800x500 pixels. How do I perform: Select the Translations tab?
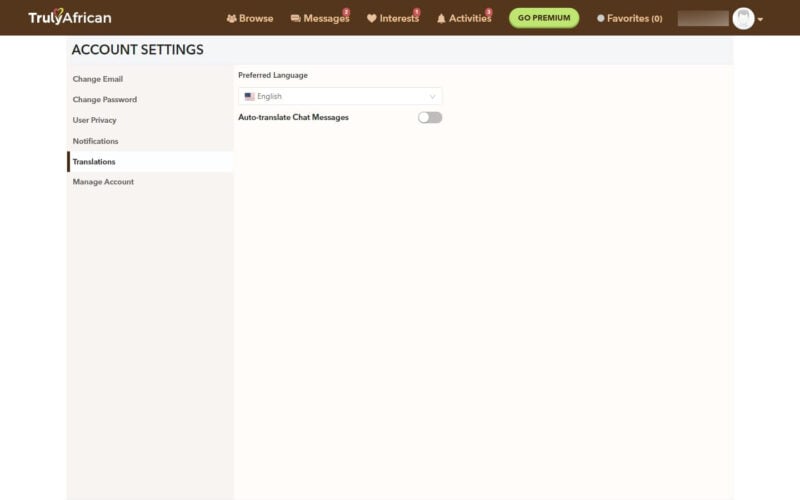(150, 162)
